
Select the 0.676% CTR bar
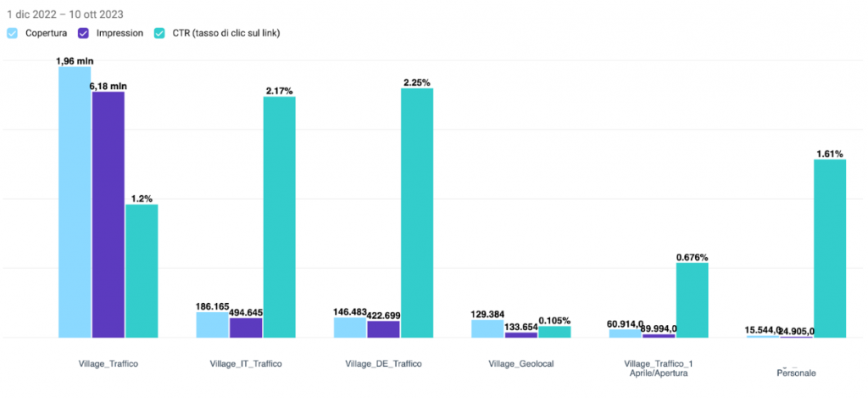692,300
